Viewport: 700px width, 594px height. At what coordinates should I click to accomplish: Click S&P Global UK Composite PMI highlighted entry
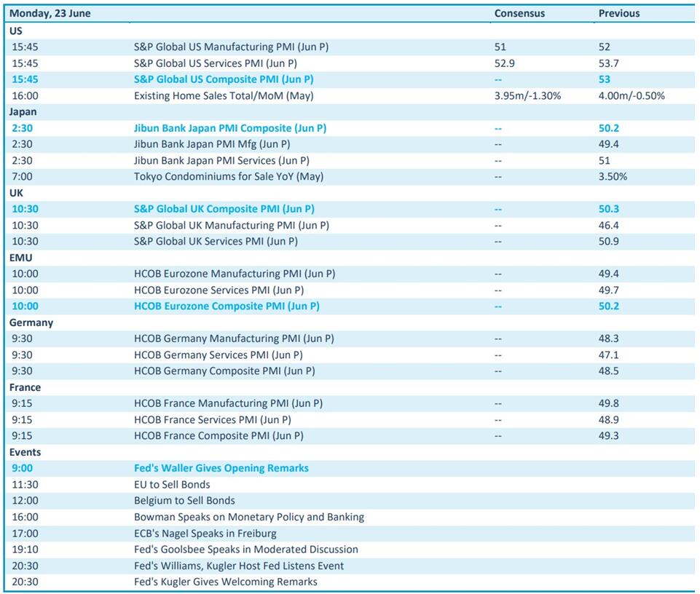click(x=224, y=209)
